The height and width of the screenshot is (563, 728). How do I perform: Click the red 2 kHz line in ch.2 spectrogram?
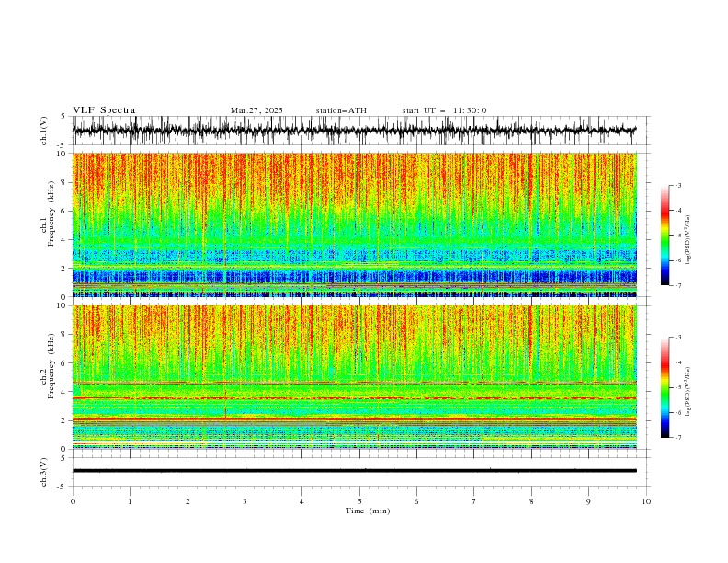[354, 419]
